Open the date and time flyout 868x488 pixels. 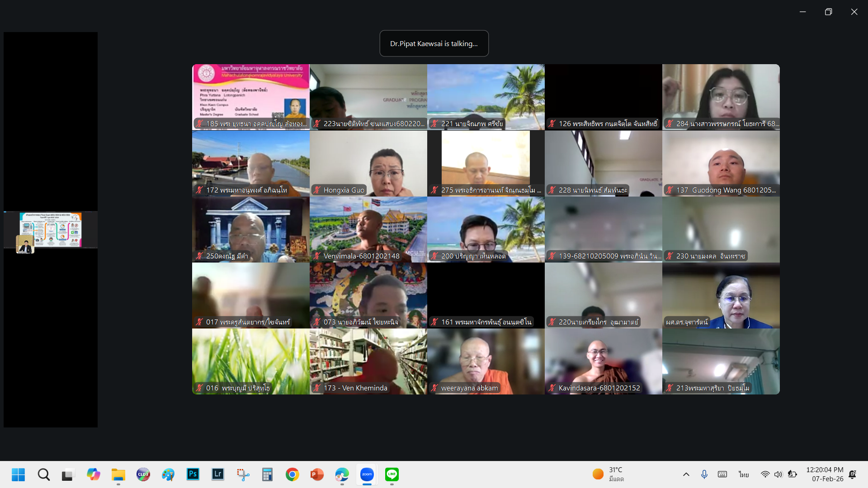pos(825,474)
